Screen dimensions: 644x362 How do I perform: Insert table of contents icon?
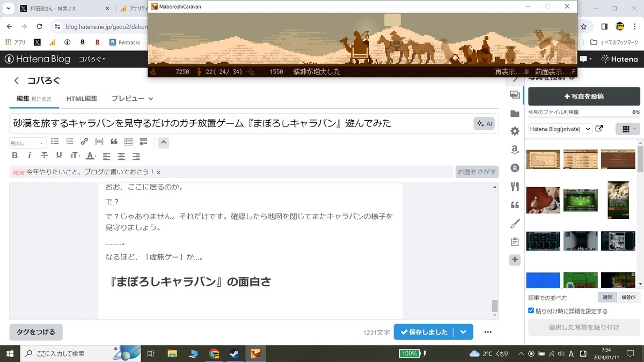click(x=129, y=142)
